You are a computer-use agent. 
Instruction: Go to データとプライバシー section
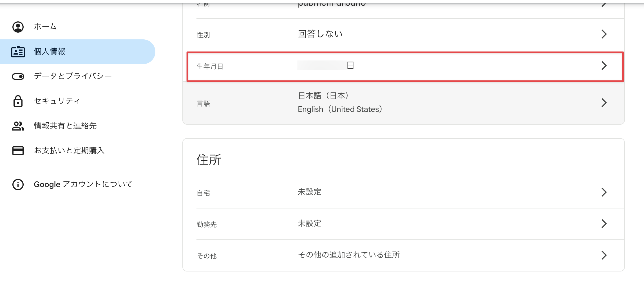coord(78,77)
